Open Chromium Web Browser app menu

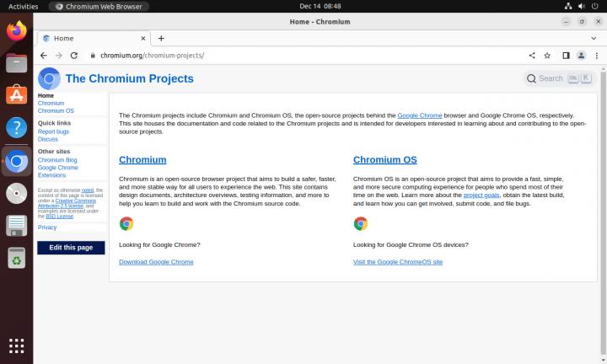pos(99,6)
